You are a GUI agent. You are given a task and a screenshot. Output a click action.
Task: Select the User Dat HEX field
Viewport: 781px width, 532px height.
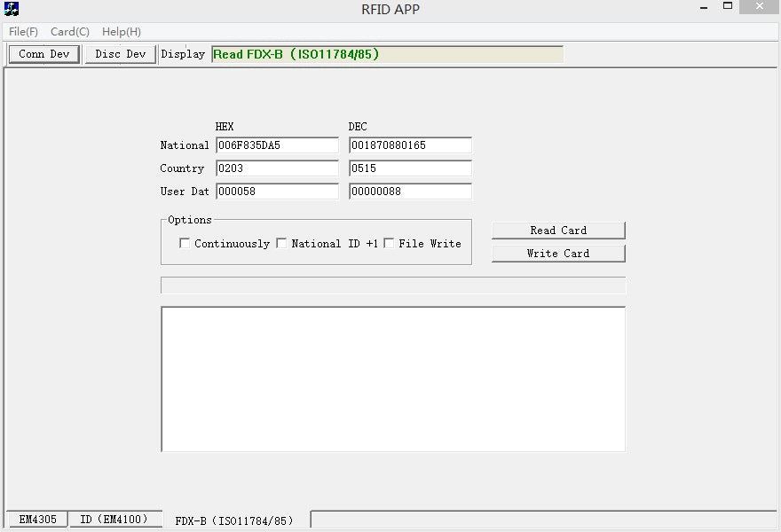tap(277, 192)
